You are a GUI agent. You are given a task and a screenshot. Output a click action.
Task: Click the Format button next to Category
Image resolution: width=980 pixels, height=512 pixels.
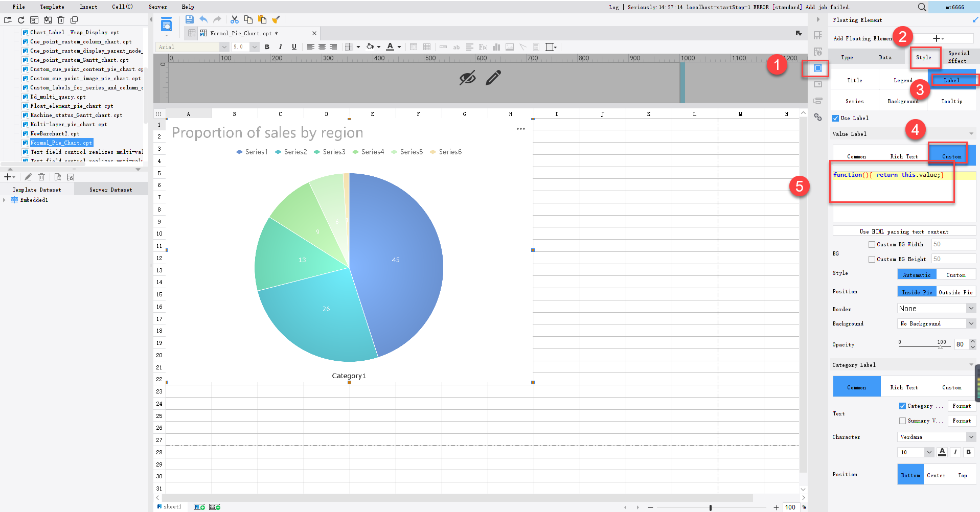pyautogui.click(x=962, y=405)
